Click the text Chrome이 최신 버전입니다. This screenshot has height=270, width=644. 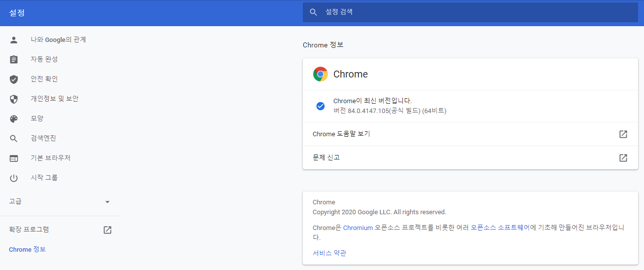tap(372, 101)
